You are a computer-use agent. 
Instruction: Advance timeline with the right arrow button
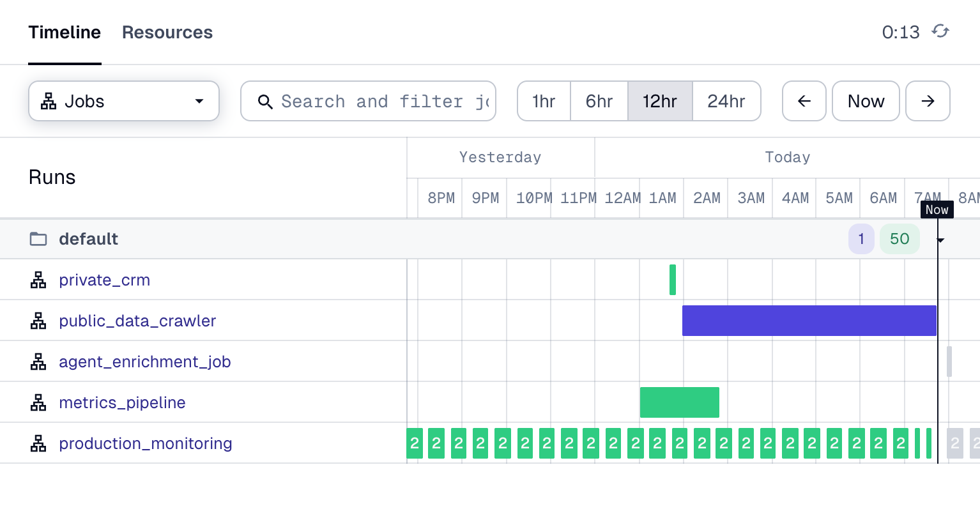tap(928, 101)
